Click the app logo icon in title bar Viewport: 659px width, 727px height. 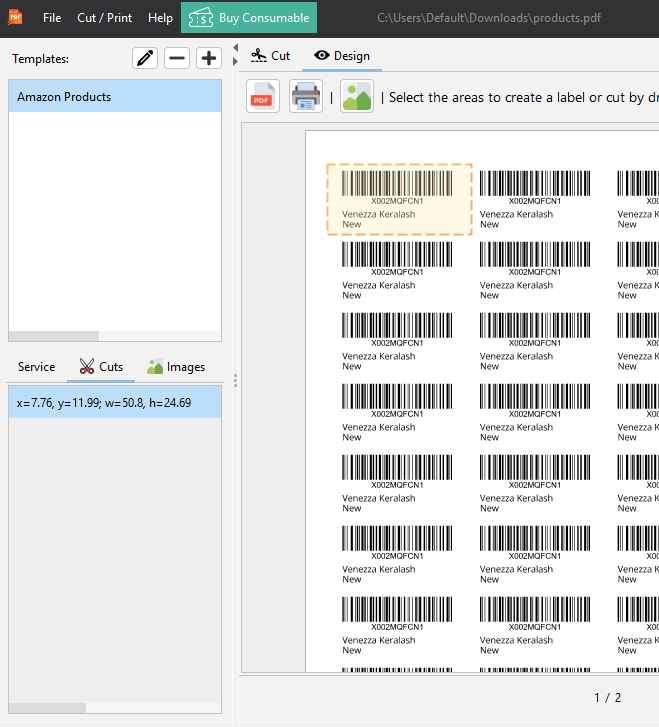(x=15, y=17)
